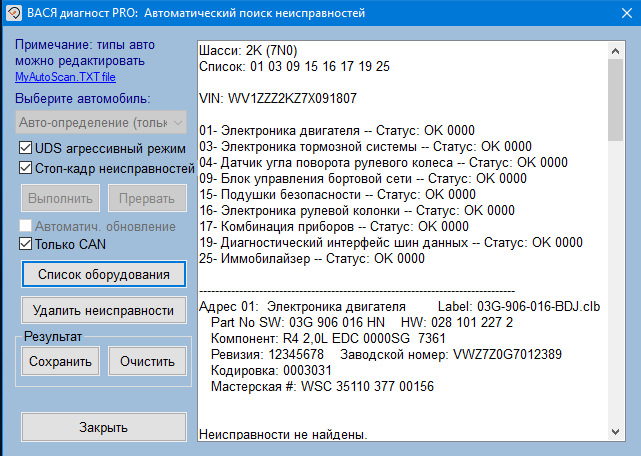Click the Закрыть button
Image resolution: width=641 pixels, height=456 pixels.
pos(104,427)
